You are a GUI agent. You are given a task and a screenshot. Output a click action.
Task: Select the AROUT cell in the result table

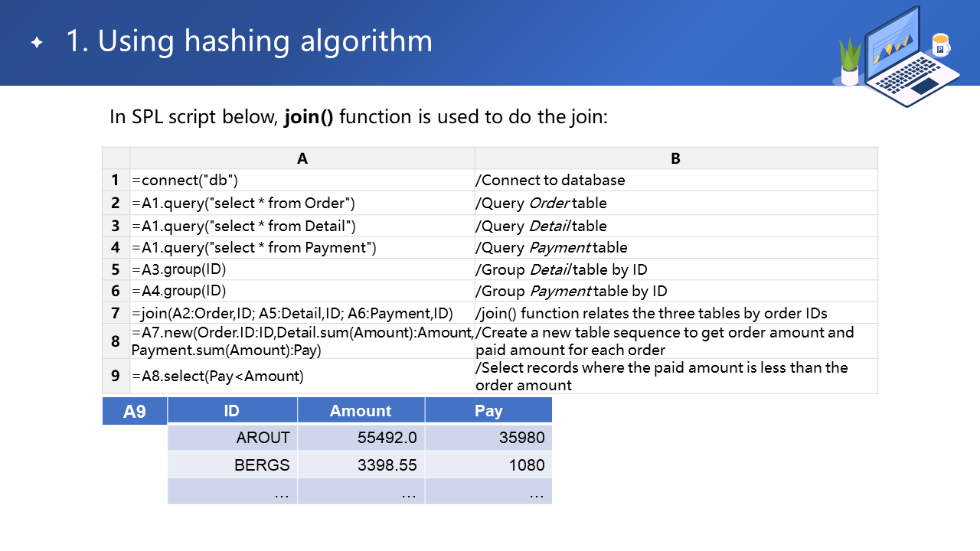[232, 438]
